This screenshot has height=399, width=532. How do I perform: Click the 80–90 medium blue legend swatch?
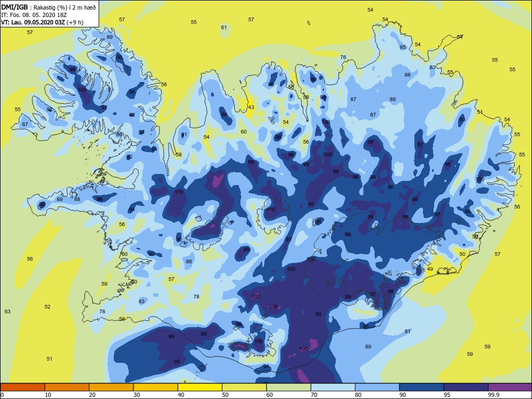377,387
